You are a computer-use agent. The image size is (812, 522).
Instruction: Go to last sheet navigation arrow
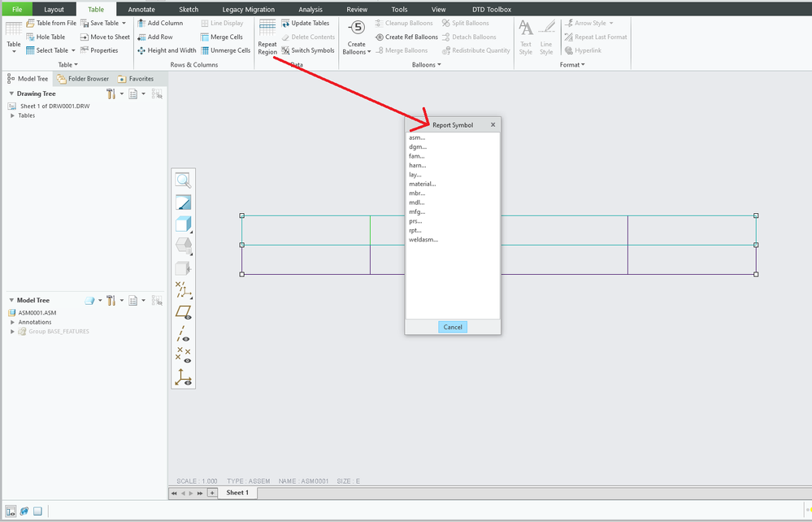[200, 493]
